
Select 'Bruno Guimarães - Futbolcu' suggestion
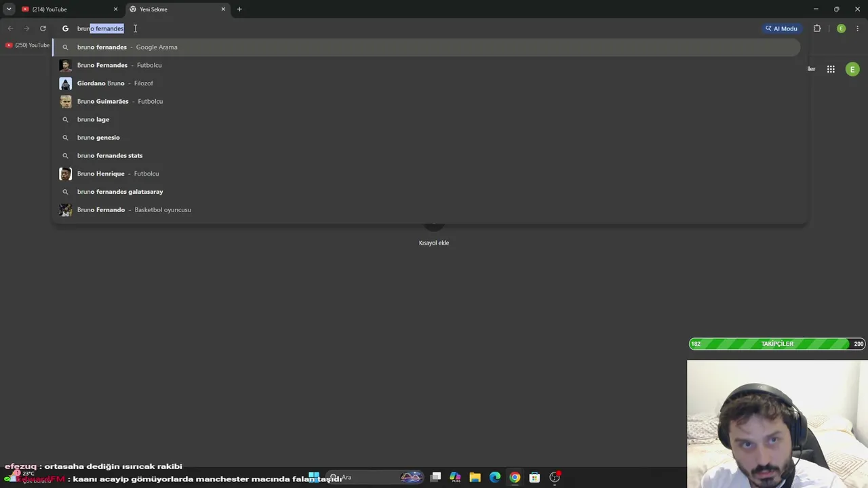pos(427,102)
